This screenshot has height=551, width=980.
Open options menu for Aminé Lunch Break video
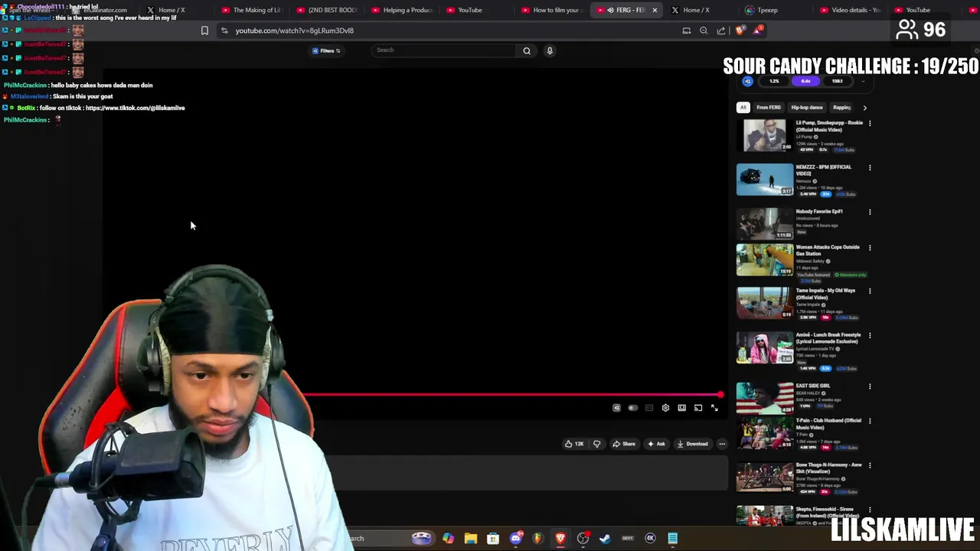(x=870, y=335)
